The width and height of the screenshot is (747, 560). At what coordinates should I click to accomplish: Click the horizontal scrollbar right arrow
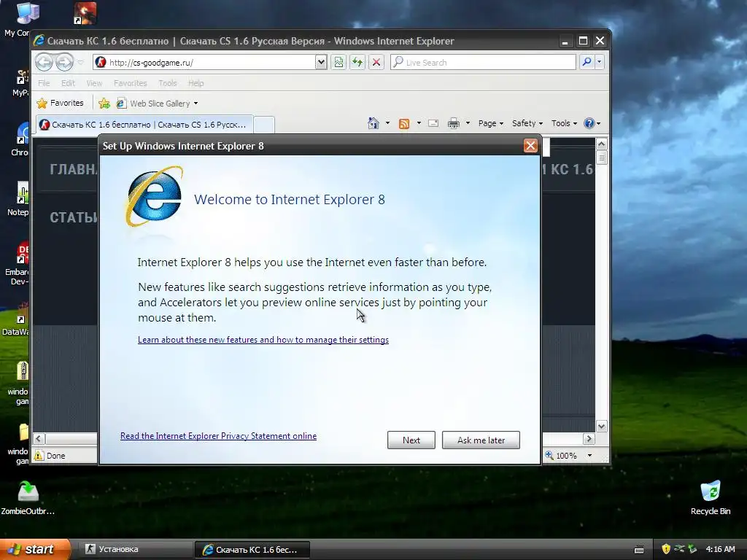589,438
